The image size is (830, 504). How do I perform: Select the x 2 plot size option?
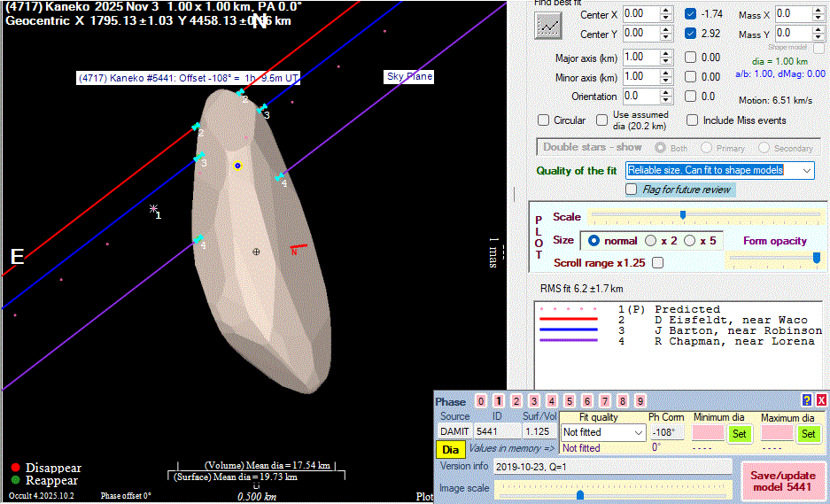[653, 241]
